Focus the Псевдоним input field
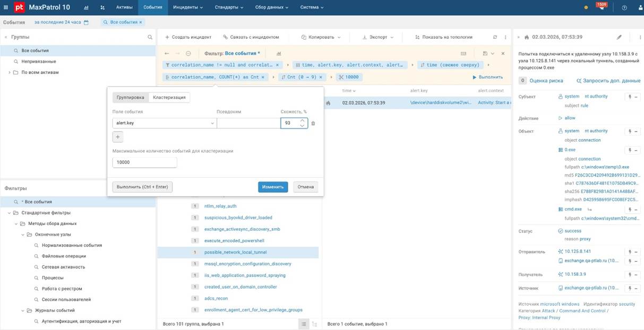 pyautogui.click(x=248, y=123)
